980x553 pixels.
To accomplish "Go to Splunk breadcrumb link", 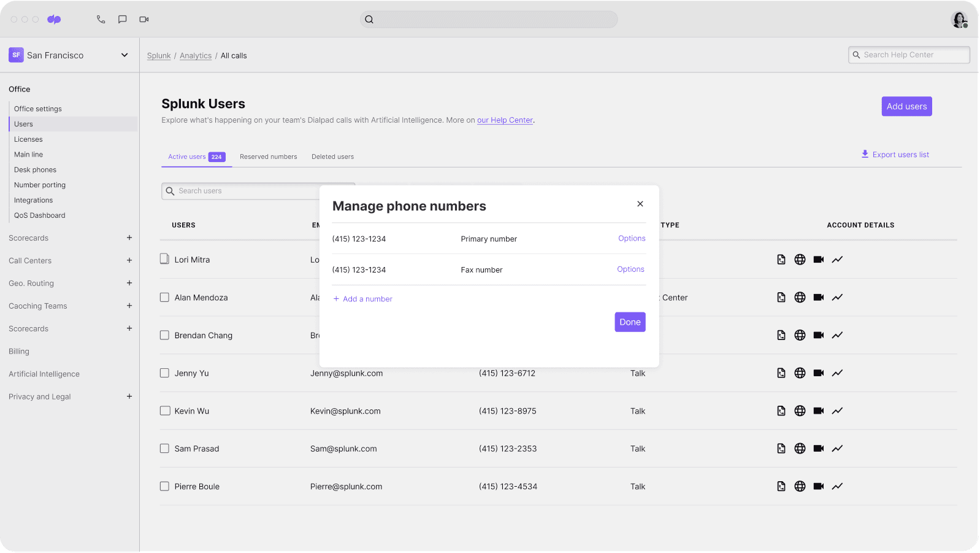I will [x=159, y=56].
